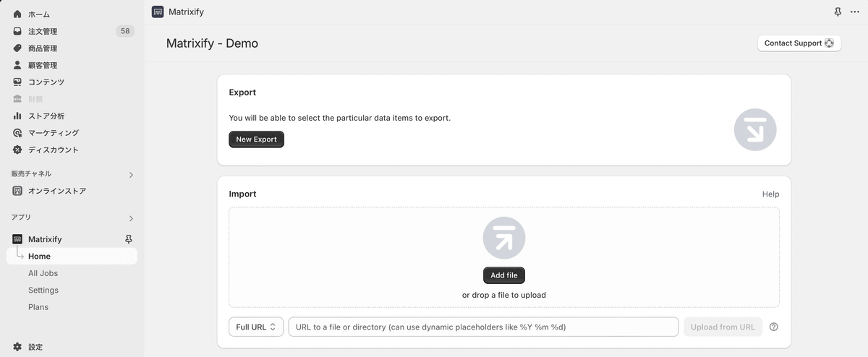Click the ストア分析 bar chart icon
This screenshot has width=868, height=357.
point(17,116)
